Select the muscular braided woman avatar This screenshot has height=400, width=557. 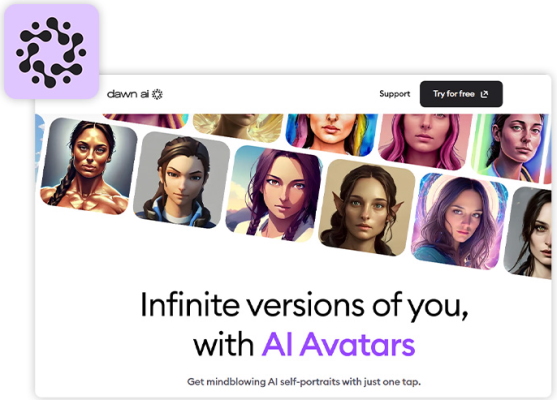tap(88, 166)
